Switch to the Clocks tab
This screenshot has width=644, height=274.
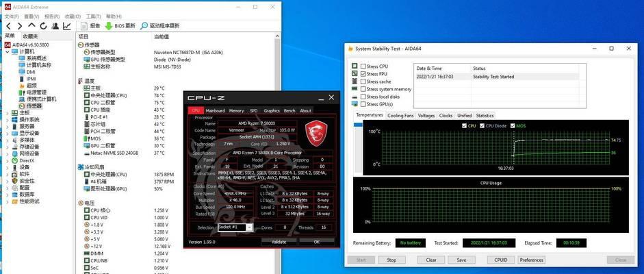pyautogui.click(x=446, y=116)
